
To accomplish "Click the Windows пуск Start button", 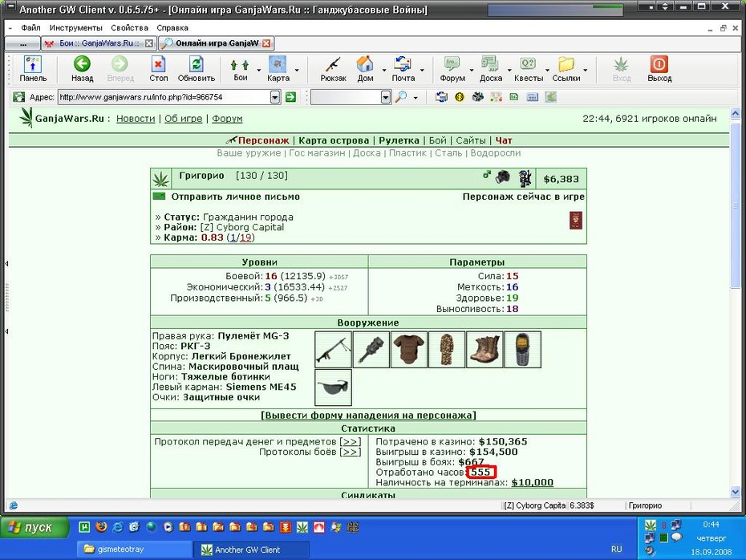I will 34,528.
